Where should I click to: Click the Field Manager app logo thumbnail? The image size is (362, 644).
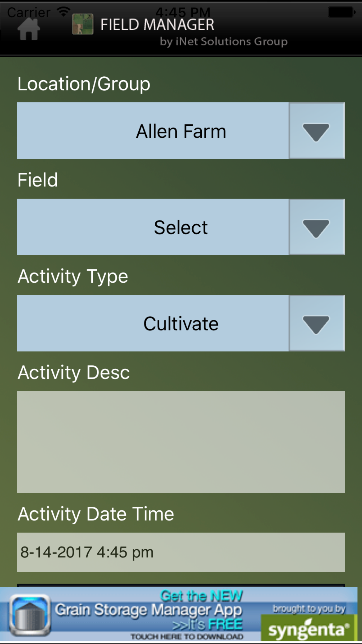click(82, 24)
